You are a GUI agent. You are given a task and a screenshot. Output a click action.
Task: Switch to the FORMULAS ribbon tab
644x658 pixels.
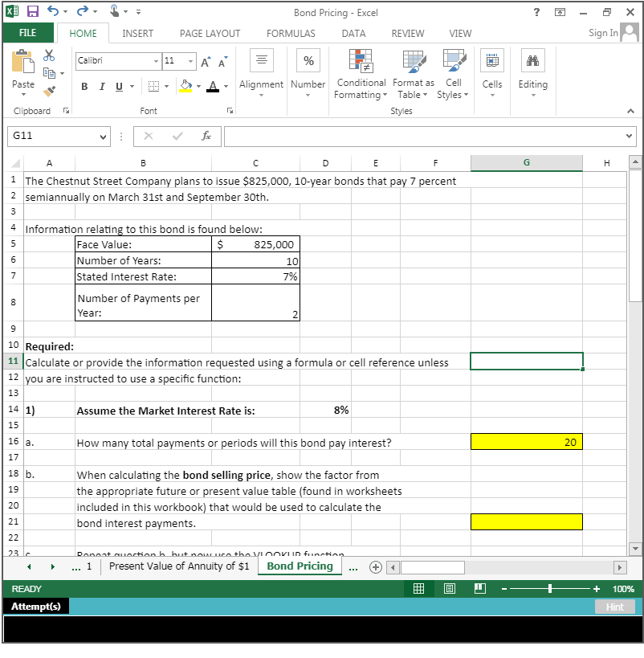pos(291,34)
